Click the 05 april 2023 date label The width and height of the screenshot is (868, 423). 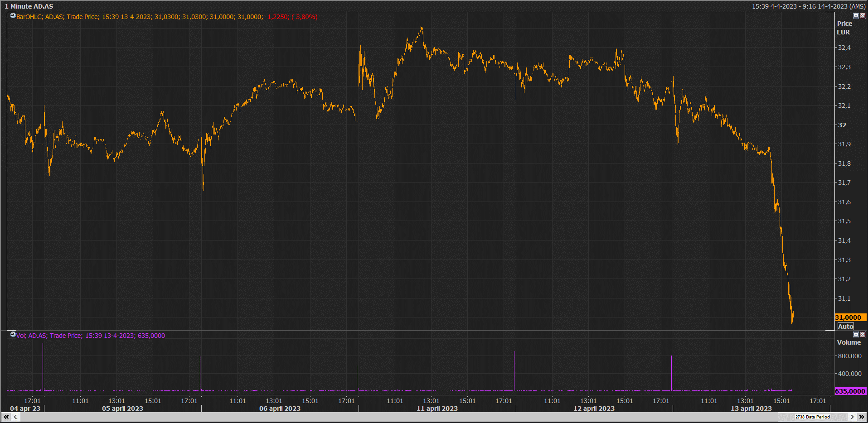[122, 409]
